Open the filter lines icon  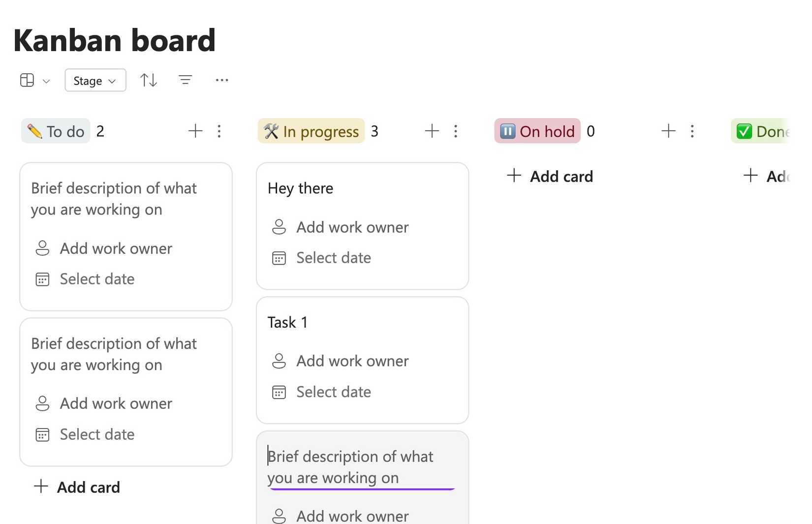(x=185, y=80)
